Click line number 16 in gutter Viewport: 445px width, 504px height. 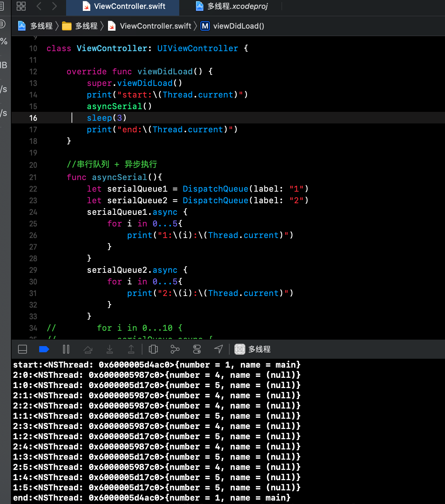[x=33, y=118]
